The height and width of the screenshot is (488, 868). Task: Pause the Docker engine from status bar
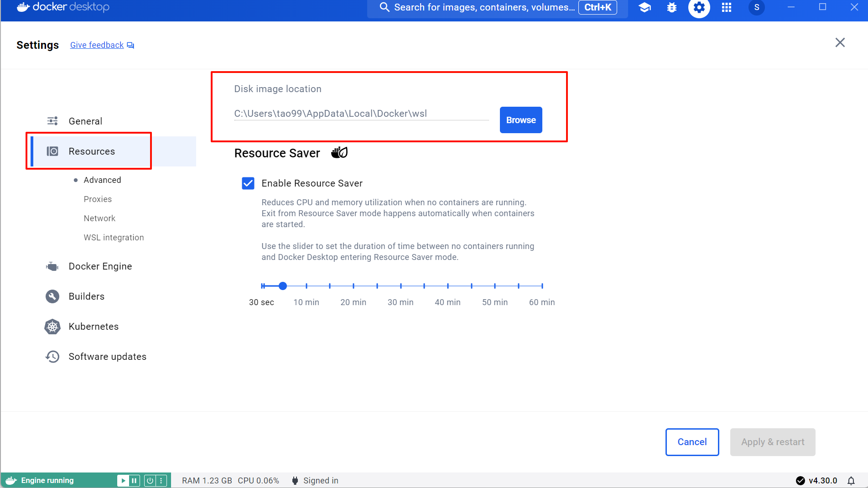[134, 480]
